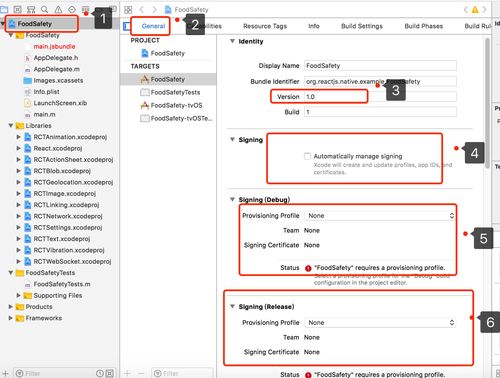Click the AppDelegate.h header file icon
The width and height of the screenshot is (500, 378).
[28, 58]
